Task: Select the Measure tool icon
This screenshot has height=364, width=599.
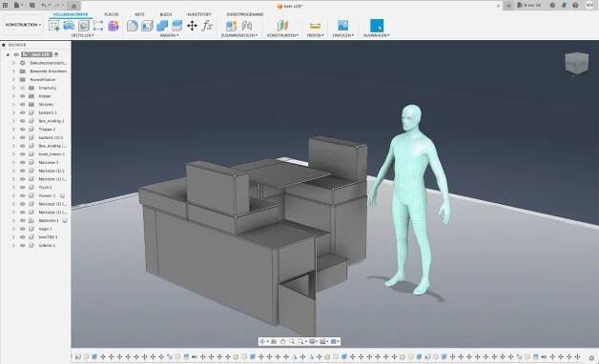Action: tap(315, 26)
